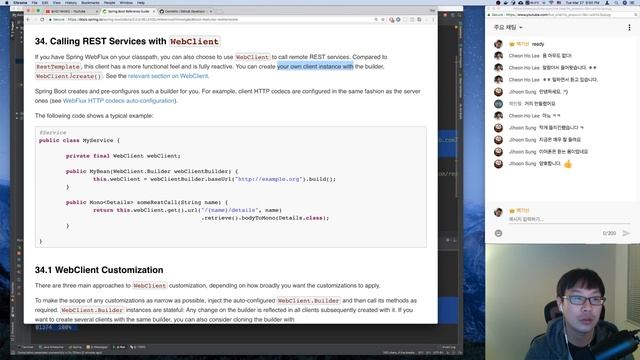Click the Spotlight search icon in menu bar
640x360 pixels.
pyautogui.click(x=616, y=2)
